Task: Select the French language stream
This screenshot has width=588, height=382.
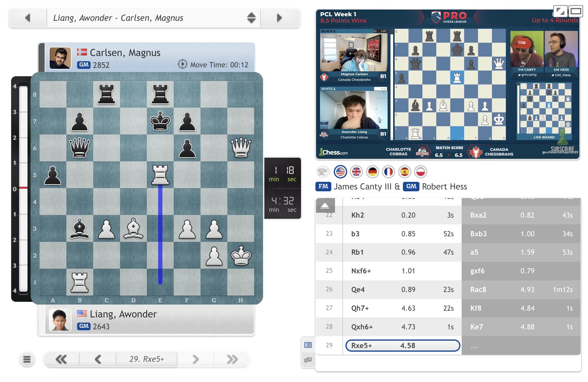Action: [x=389, y=172]
